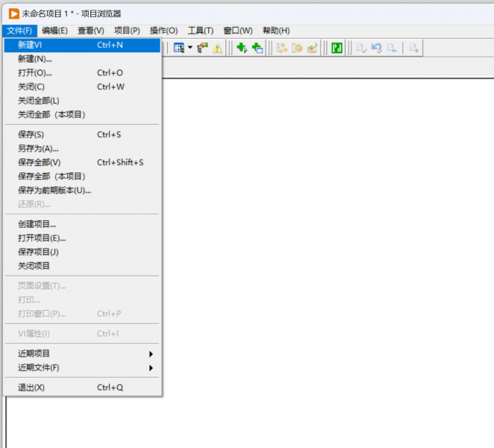This screenshot has height=448, width=494.
Task: Select 保存(S) in the File menu
Action: 82,134
